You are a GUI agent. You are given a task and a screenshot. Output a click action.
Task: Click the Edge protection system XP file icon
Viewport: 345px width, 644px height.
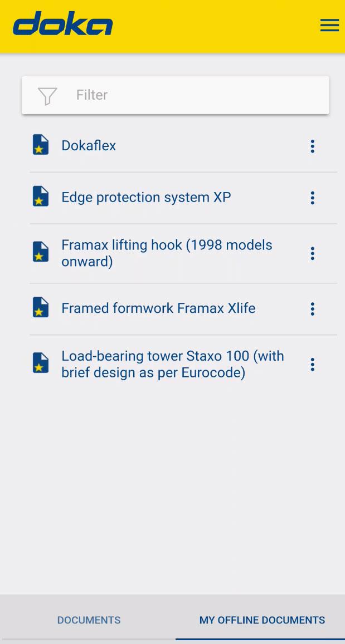tap(41, 197)
